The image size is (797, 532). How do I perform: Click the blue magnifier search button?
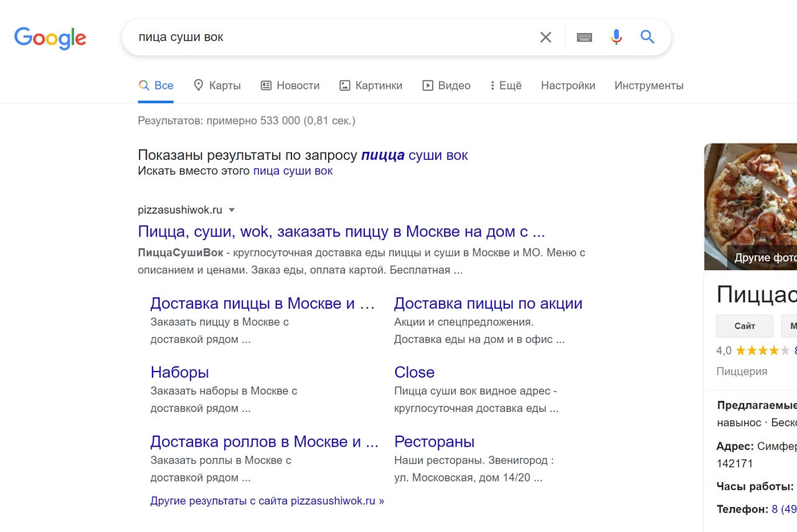tap(648, 37)
